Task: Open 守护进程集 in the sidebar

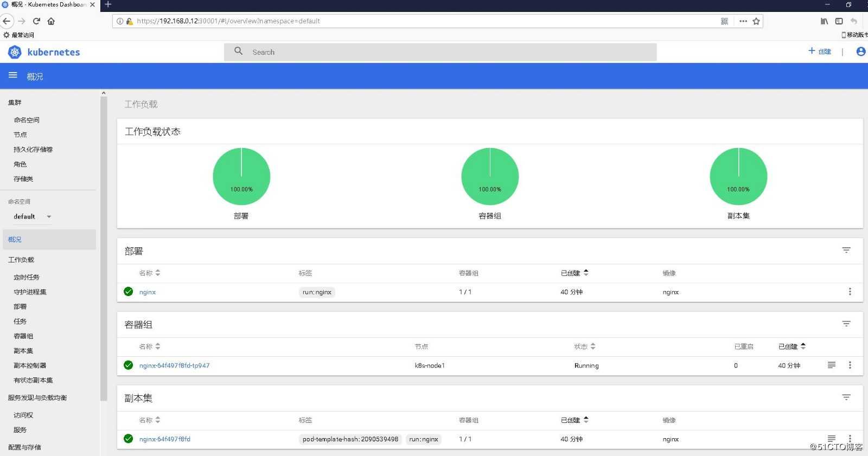Action: [x=30, y=292]
